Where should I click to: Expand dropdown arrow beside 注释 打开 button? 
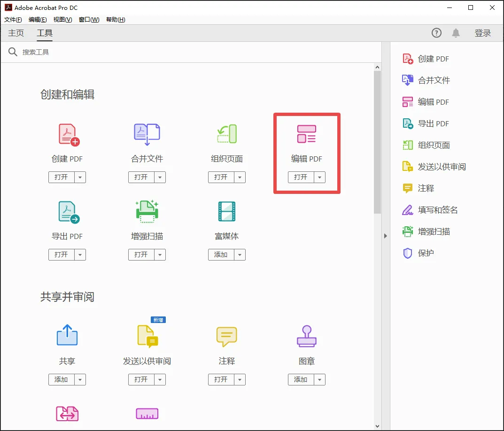click(240, 379)
